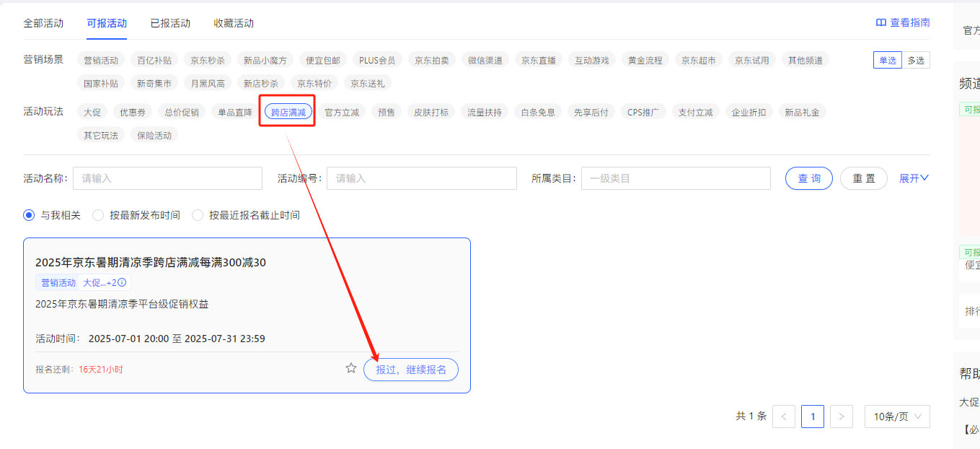Open the 收藏活动 tab
The image size is (980, 449).
coord(234,23)
